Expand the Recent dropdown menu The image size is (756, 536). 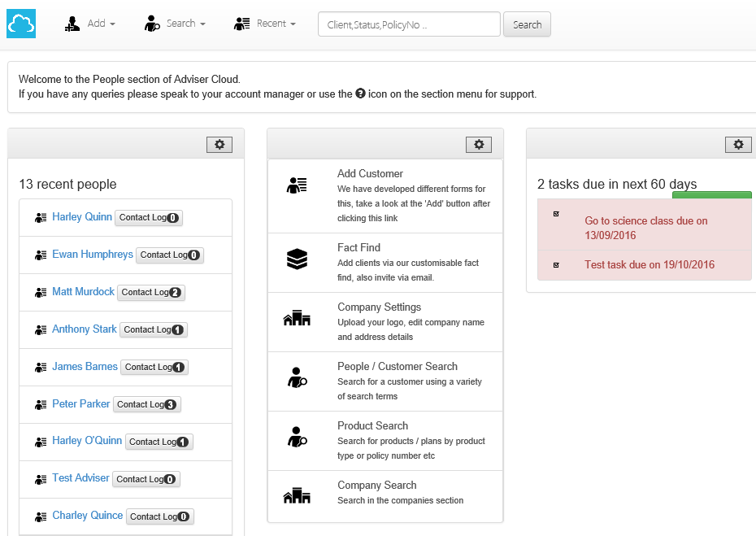[x=265, y=24]
